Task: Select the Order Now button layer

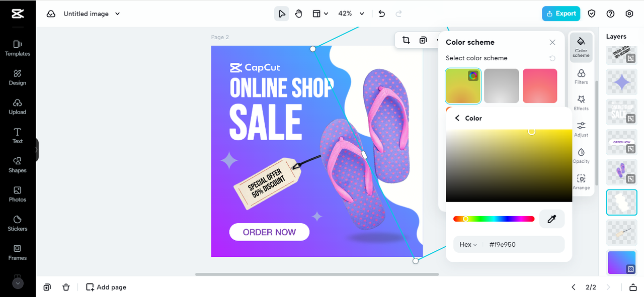Action: pyautogui.click(x=622, y=142)
